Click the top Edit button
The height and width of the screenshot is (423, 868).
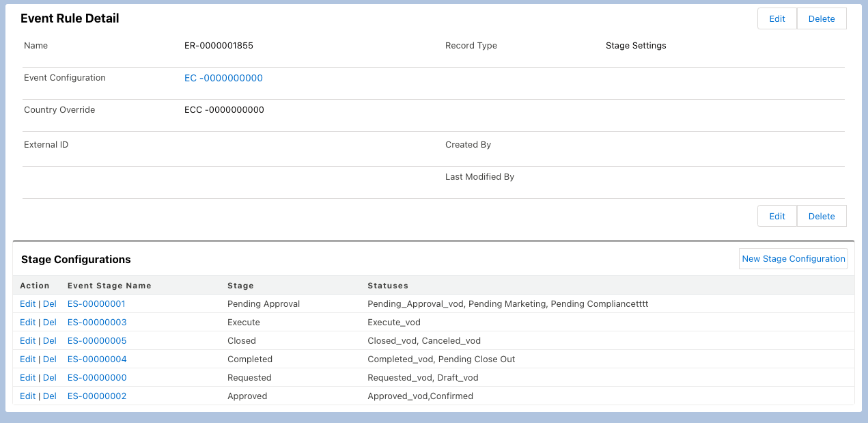click(776, 19)
